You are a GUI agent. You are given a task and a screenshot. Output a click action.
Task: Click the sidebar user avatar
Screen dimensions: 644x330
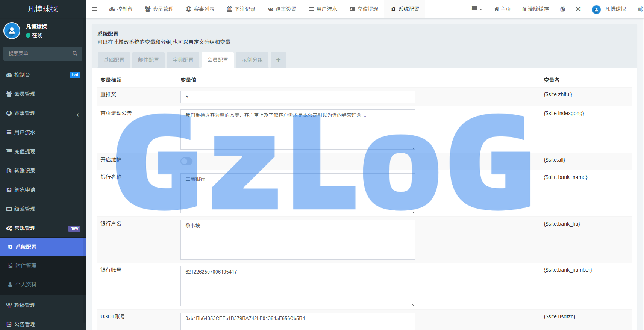click(12, 31)
